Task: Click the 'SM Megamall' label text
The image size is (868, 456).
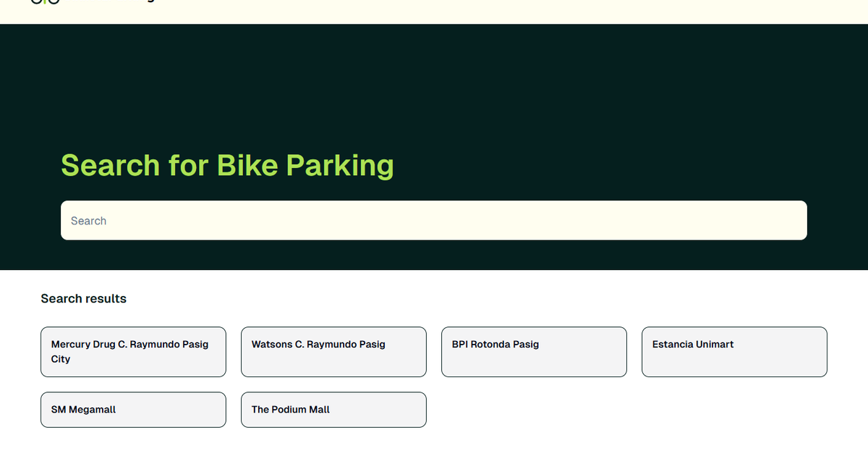Action: click(x=83, y=410)
